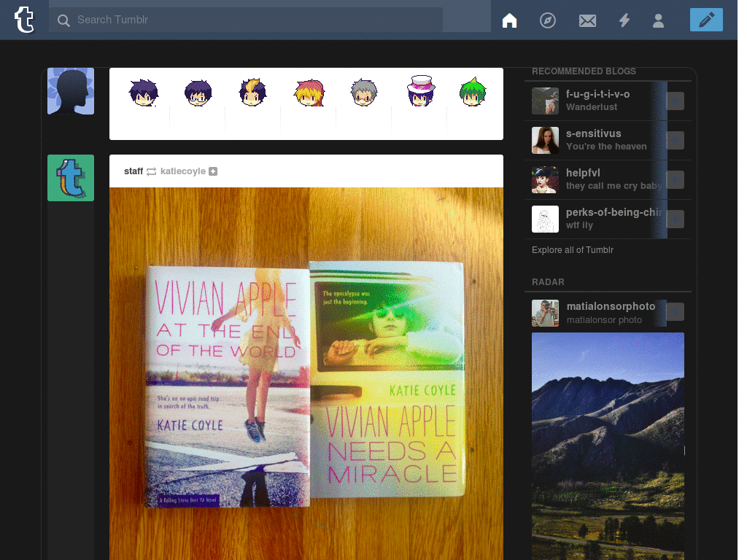747x560 pixels.
Task: Follow katiecoyle with the plus icon
Action: (213, 171)
